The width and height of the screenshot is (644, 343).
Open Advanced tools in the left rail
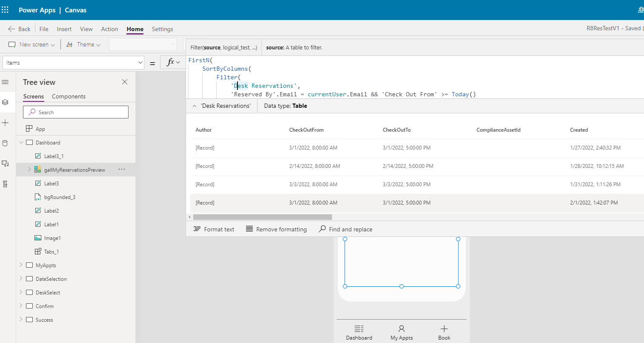coord(5,184)
